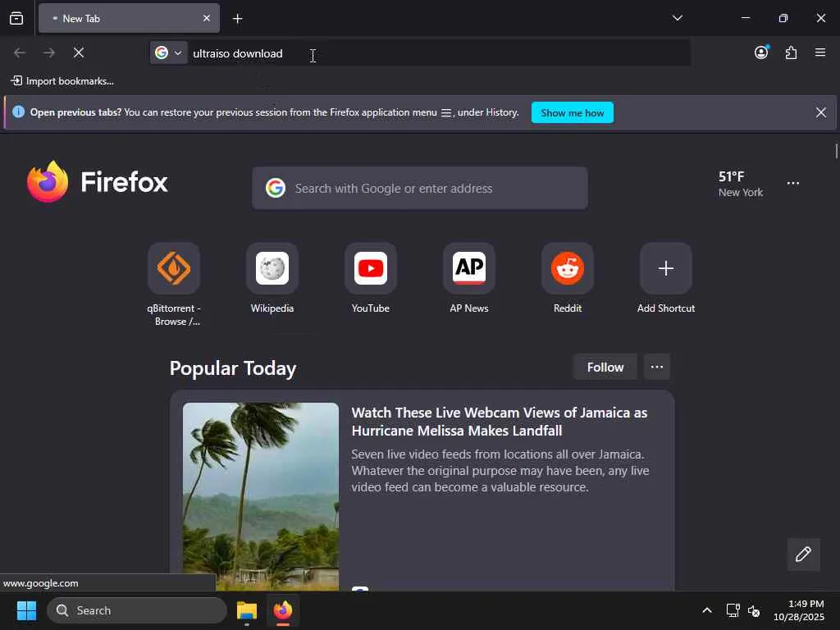This screenshot has width=840, height=630.
Task: Click the Show me how button
Action: click(x=572, y=112)
